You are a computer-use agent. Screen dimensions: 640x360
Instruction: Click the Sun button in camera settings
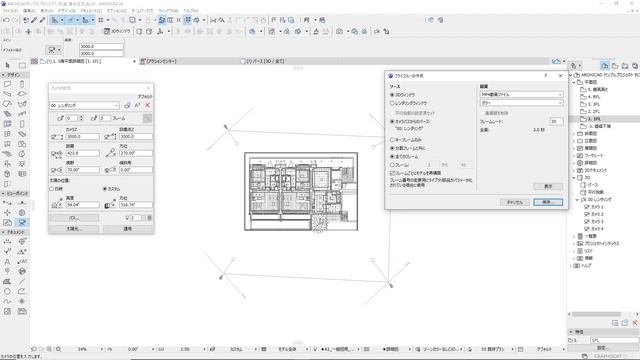click(74, 229)
